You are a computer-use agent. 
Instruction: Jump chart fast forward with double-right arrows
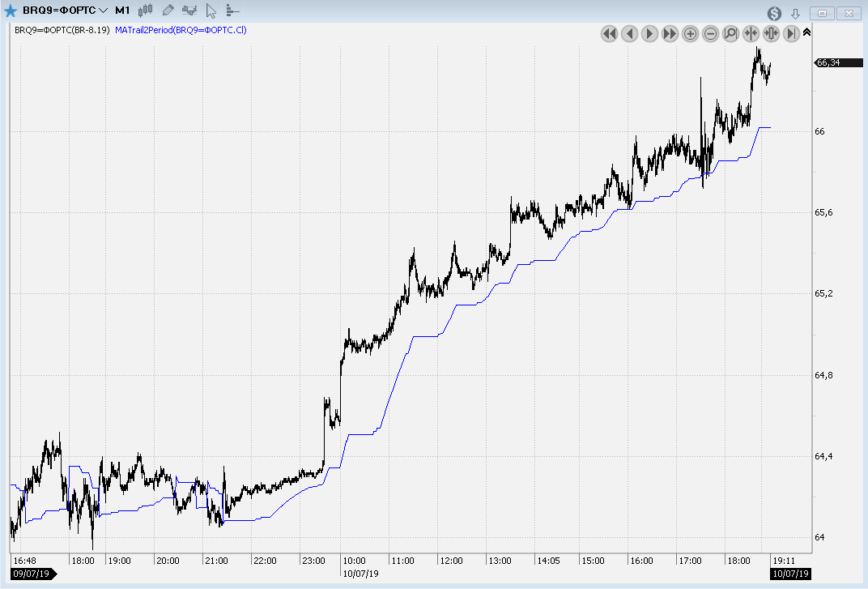pyautogui.click(x=670, y=33)
